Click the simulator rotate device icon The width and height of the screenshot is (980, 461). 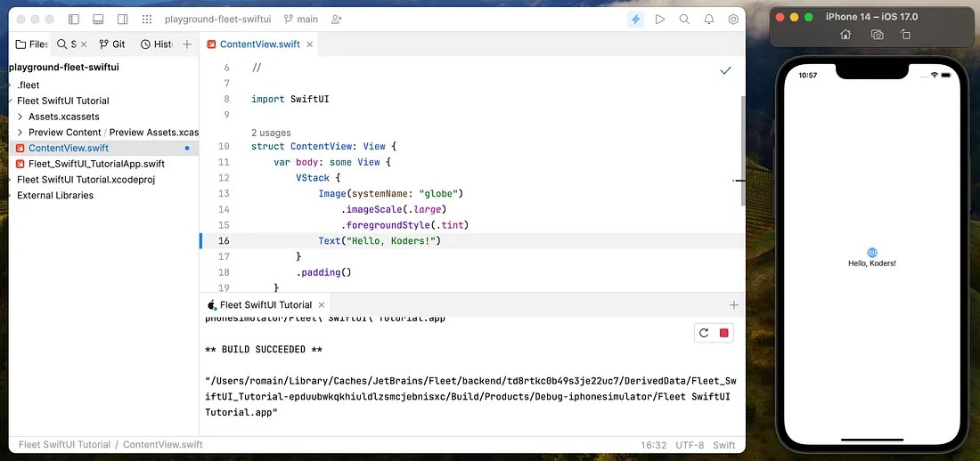tap(905, 35)
